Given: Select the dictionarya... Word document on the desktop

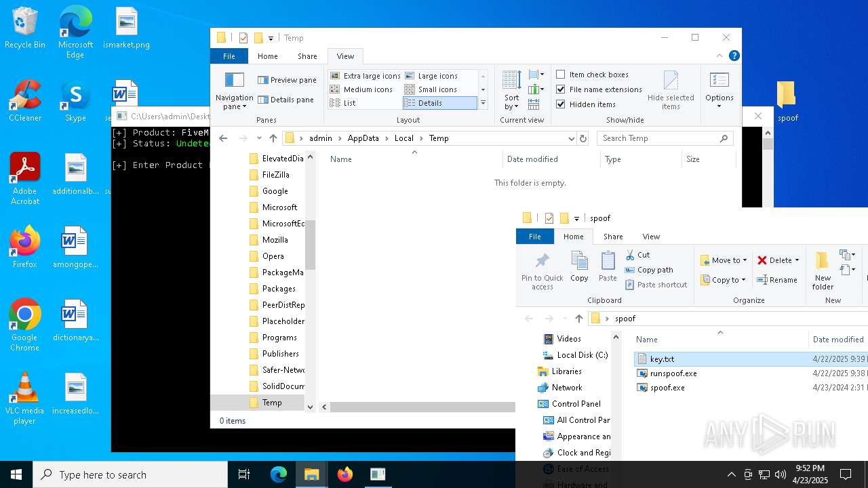Looking at the screenshot, I should pos(75,321).
